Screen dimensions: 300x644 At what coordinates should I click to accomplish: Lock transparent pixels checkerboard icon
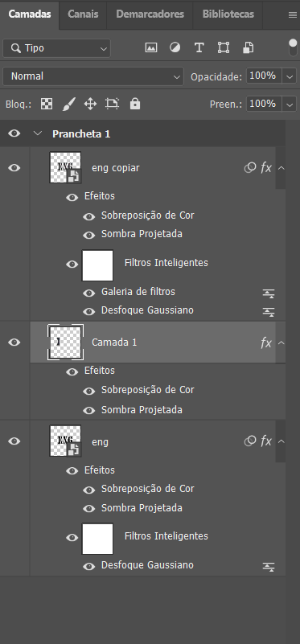point(47,104)
